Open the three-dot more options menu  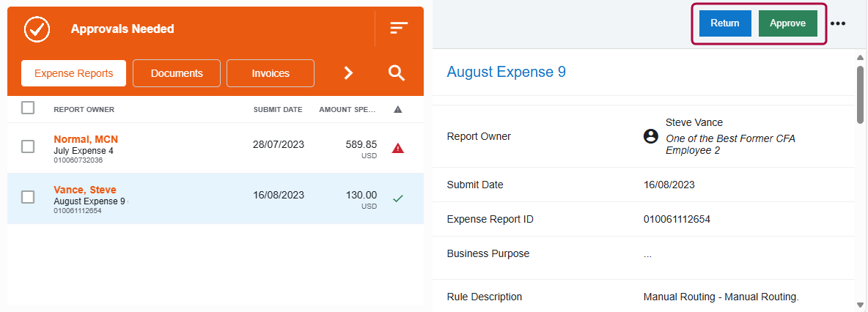click(x=838, y=23)
